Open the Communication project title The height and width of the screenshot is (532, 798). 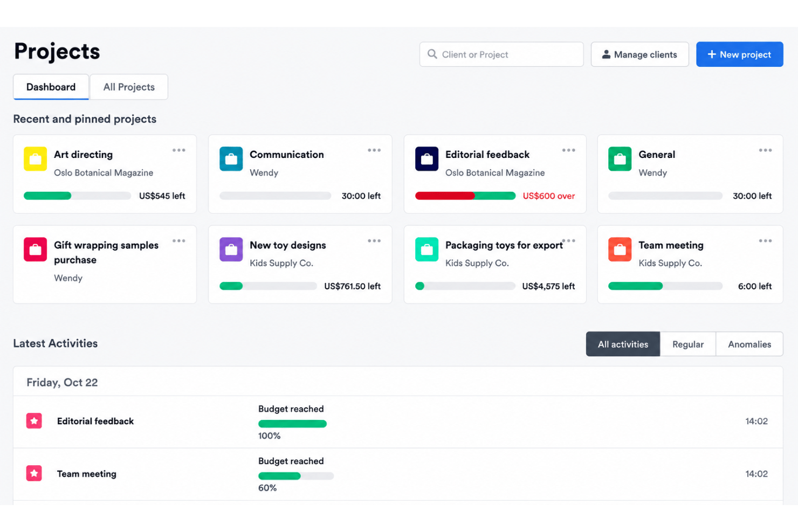pyautogui.click(x=287, y=155)
